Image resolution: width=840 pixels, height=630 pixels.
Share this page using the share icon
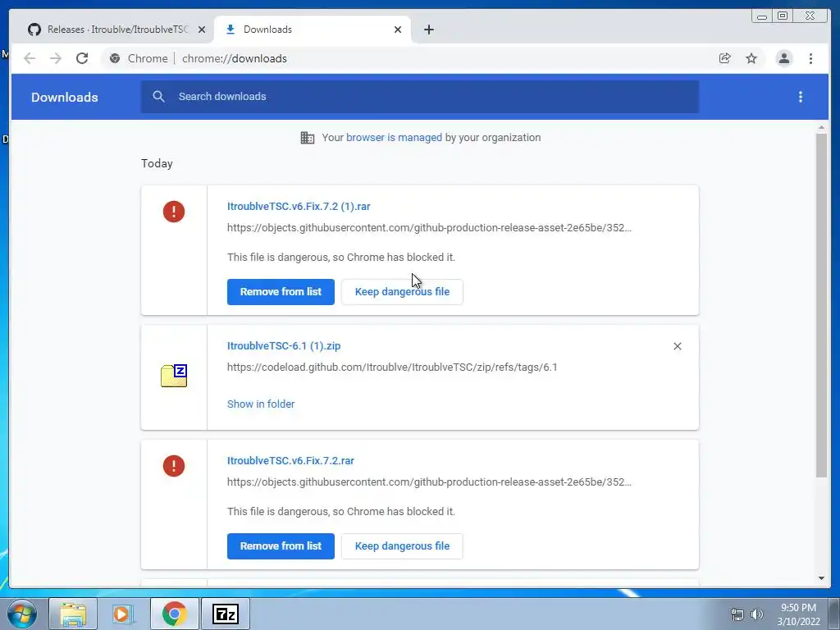tap(725, 58)
